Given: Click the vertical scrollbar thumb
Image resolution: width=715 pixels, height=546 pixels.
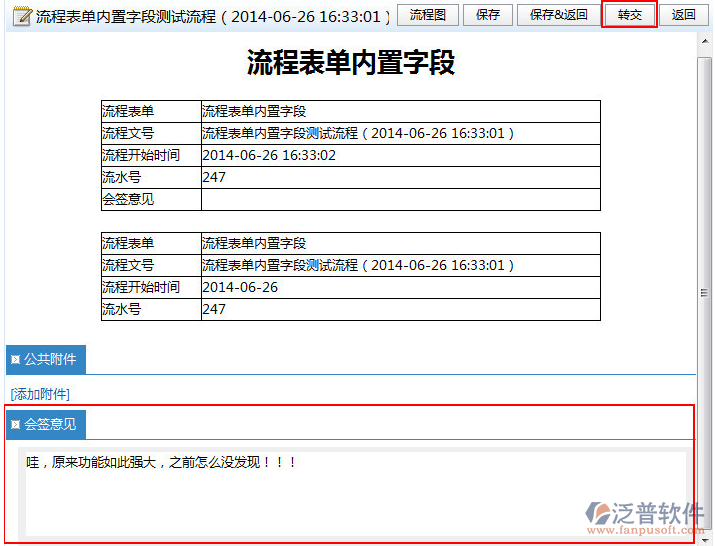Looking at the screenshot, I should (x=705, y=290).
